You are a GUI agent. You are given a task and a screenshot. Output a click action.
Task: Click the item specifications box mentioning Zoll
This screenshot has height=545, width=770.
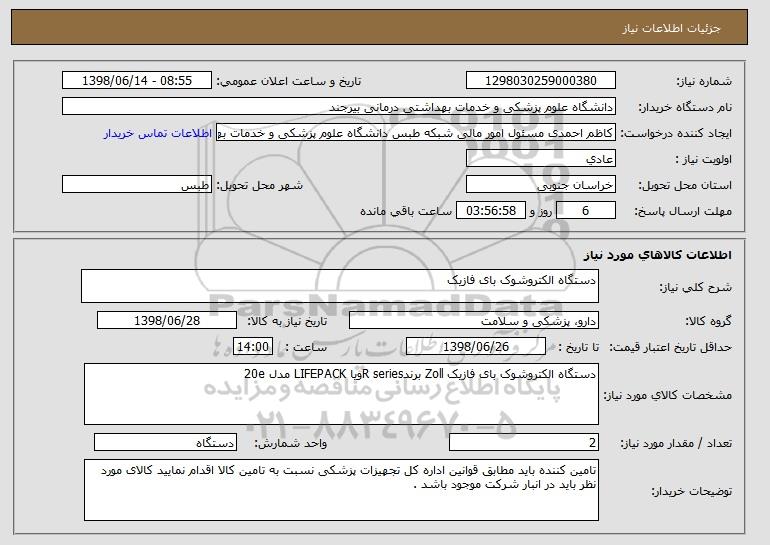pos(341,394)
